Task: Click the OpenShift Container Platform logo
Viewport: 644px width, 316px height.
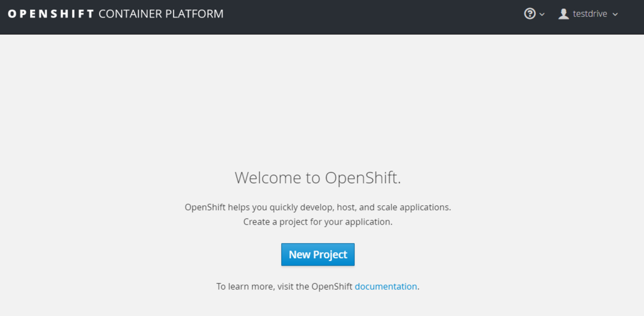Action: click(x=116, y=14)
